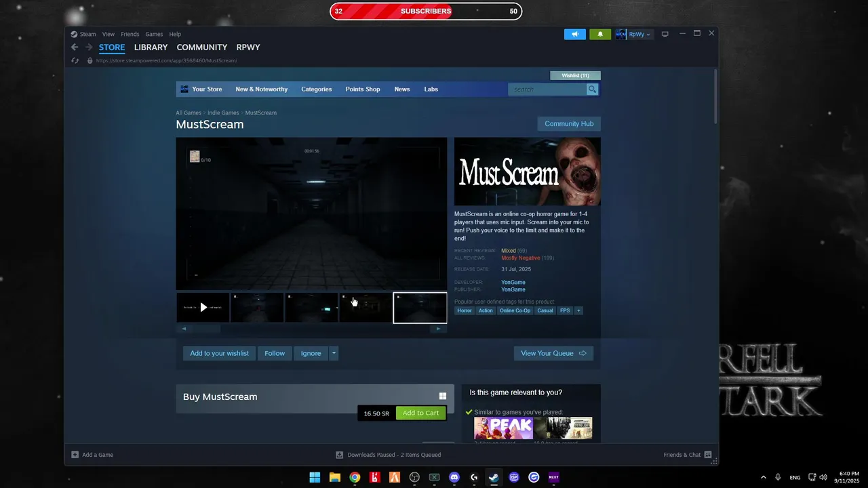Open the PEAK similar game image

coord(503,428)
